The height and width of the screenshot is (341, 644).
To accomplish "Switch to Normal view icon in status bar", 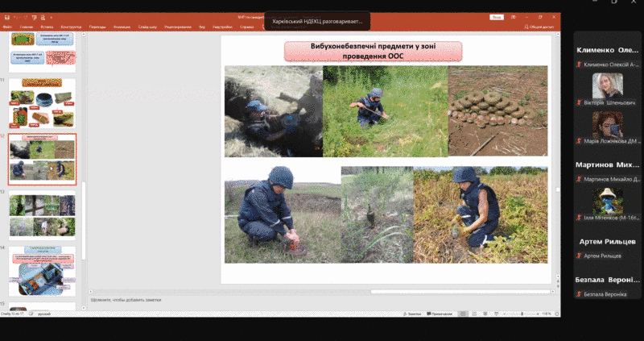I will pos(464,314).
